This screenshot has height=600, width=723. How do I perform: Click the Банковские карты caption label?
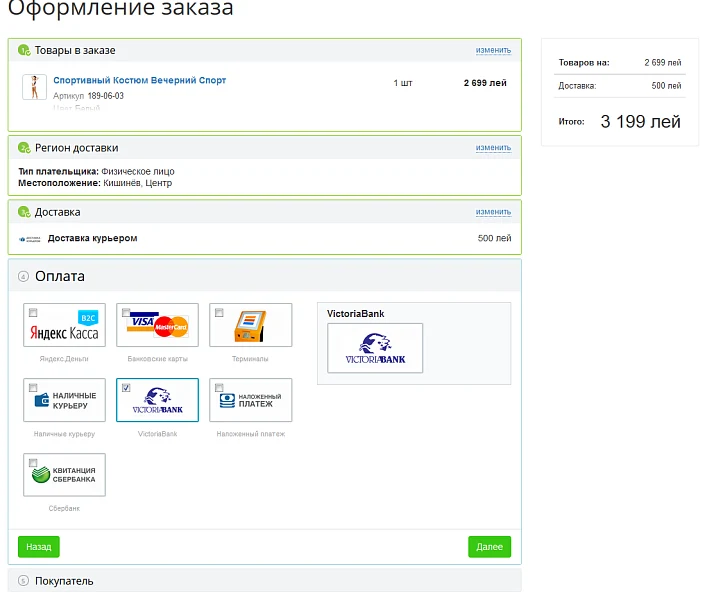tap(158, 359)
